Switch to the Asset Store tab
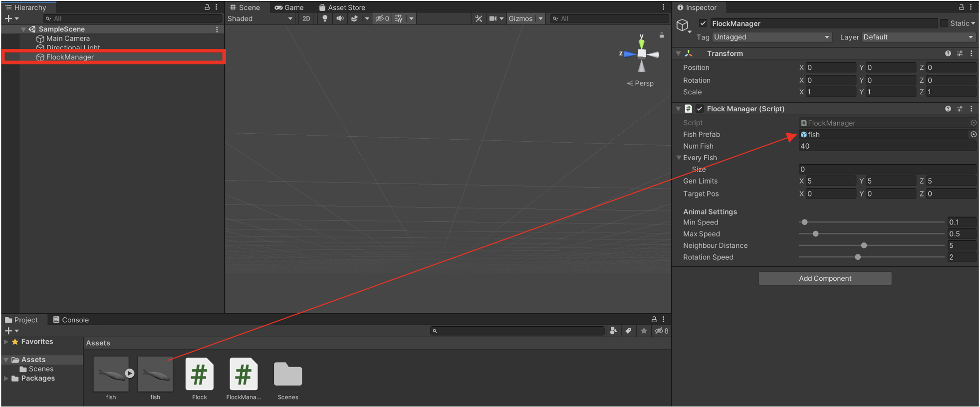The height and width of the screenshot is (407, 980). pyautogui.click(x=342, y=7)
